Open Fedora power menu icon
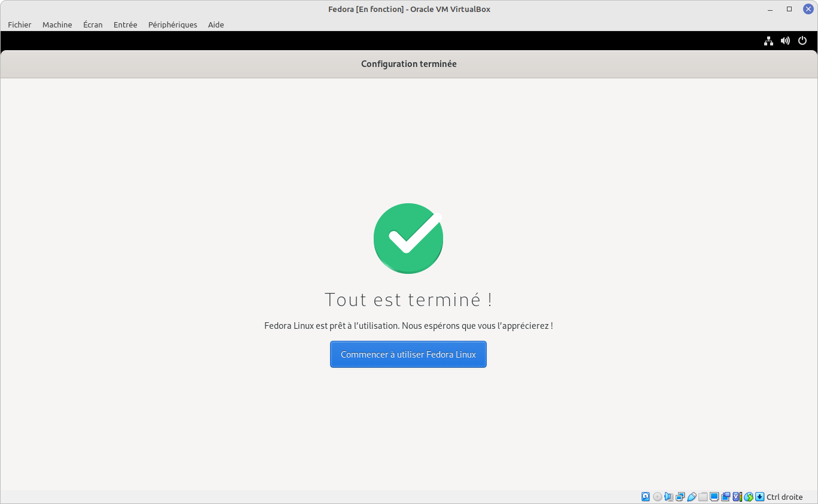This screenshot has height=504, width=818. click(x=802, y=41)
